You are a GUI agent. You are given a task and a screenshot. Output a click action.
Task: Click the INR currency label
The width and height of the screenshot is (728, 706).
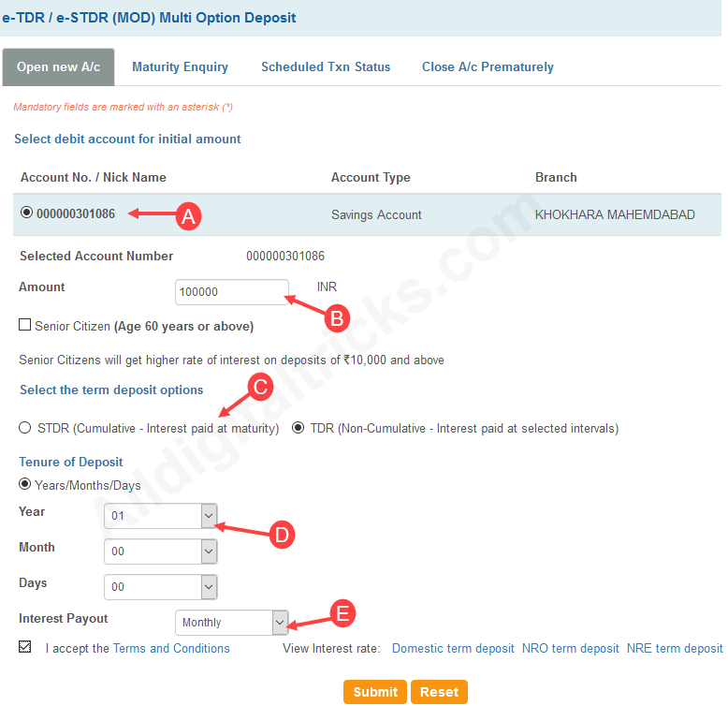coord(327,287)
